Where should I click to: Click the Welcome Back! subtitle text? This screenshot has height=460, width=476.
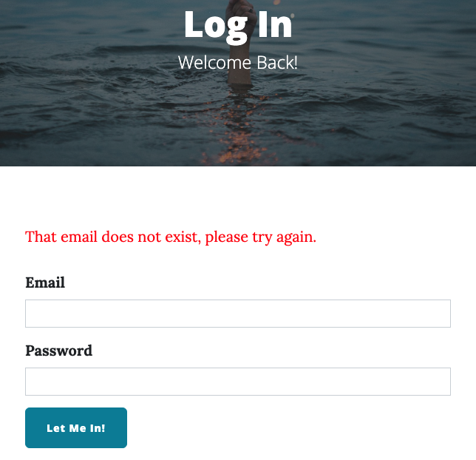(x=238, y=63)
